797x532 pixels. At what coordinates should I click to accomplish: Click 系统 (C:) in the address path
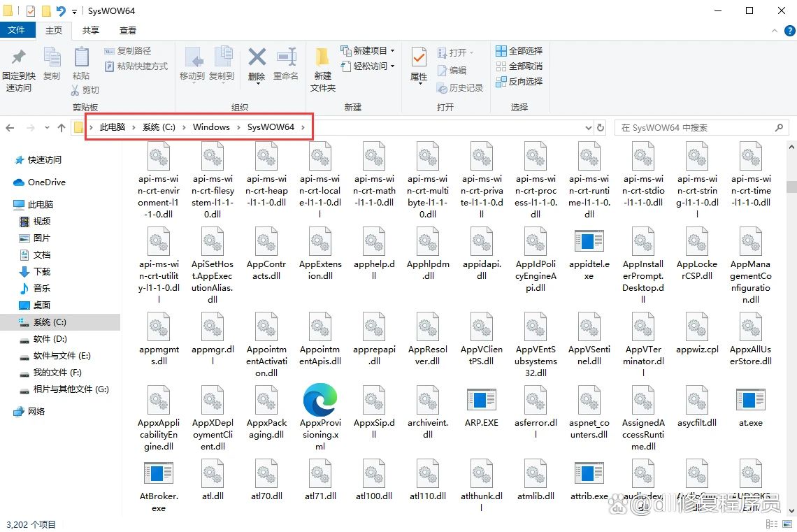coord(159,127)
